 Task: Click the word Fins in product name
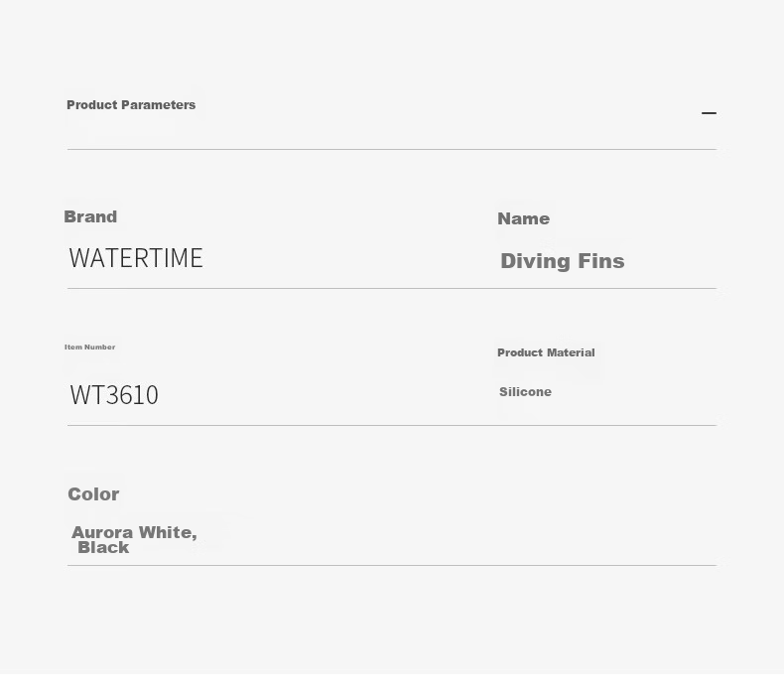click(x=601, y=261)
